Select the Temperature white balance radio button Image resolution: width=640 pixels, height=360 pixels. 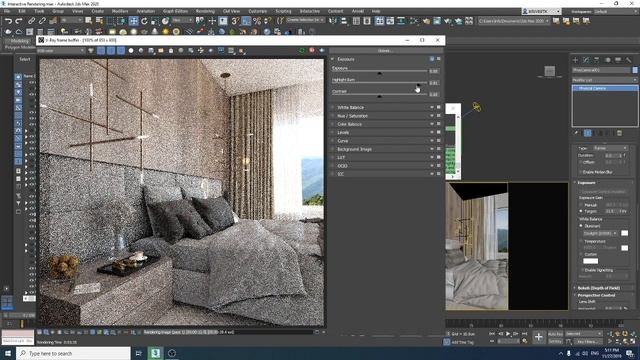click(581, 242)
